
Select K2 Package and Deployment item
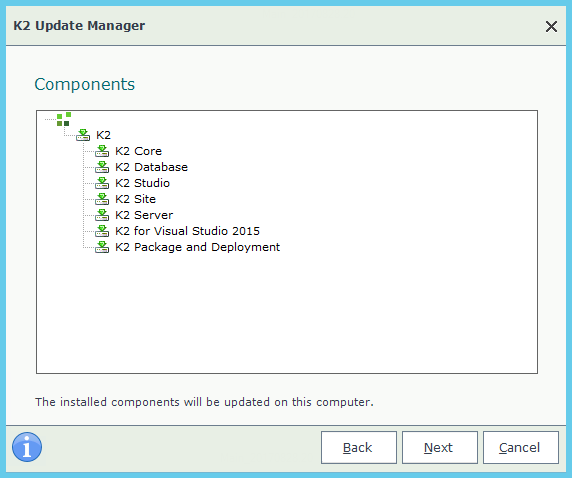[197, 247]
